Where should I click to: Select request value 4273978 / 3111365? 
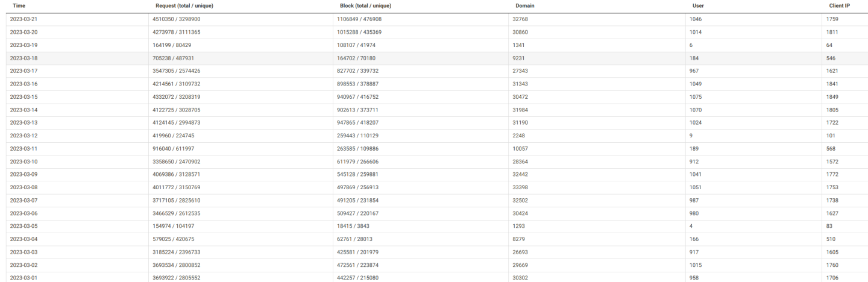[x=177, y=32]
